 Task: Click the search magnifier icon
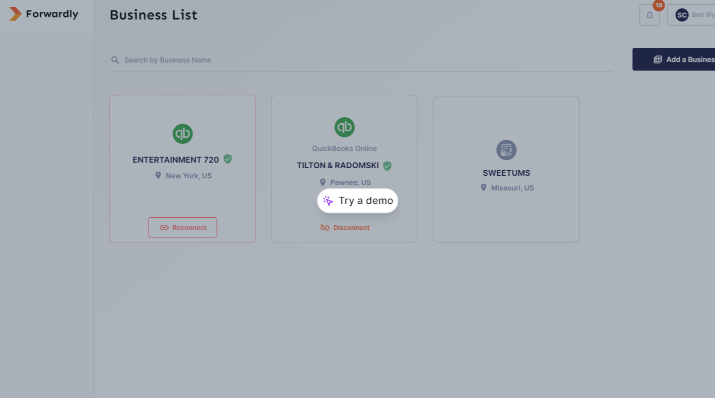click(115, 60)
